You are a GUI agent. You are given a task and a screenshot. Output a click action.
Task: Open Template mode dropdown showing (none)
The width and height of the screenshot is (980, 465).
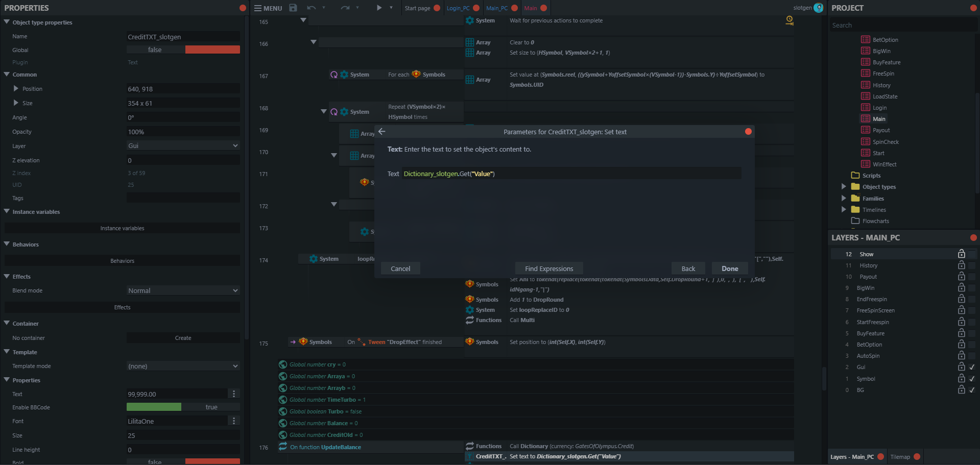[x=183, y=366]
